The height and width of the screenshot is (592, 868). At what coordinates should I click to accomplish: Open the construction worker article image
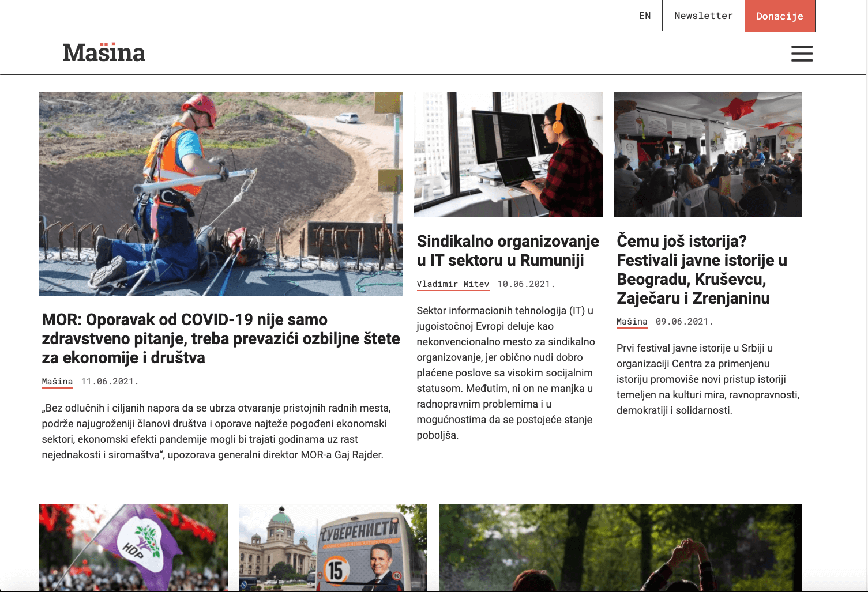[220, 193]
